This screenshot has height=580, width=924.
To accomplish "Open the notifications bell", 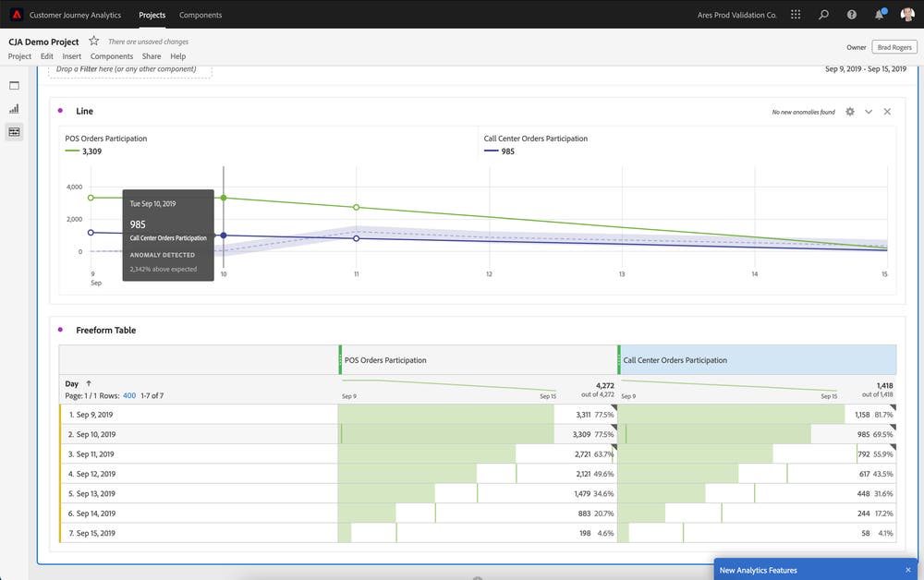I will (879, 15).
